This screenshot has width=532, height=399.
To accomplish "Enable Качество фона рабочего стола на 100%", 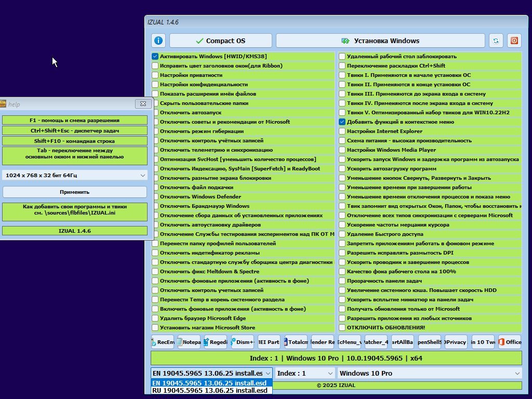I will [x=342, y=271].
